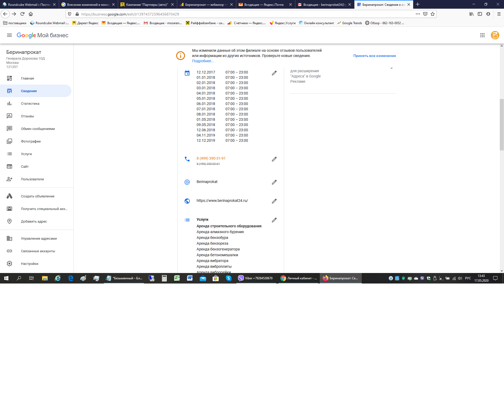Open Viber +79264530670 taskbar window

(x=256, y=278)
